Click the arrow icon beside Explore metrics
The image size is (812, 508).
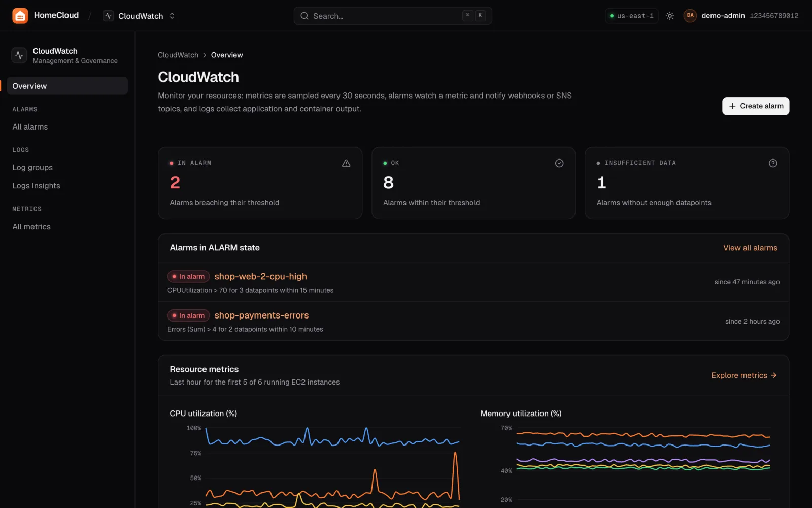(773, 375)
